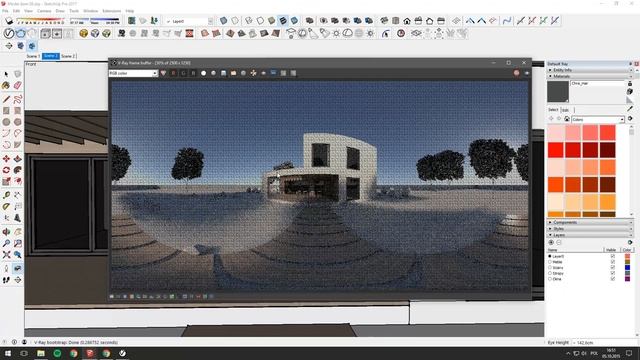Open the Windows Start button
The width and height of the screenshot is (640, 360).
coord(8,353)
